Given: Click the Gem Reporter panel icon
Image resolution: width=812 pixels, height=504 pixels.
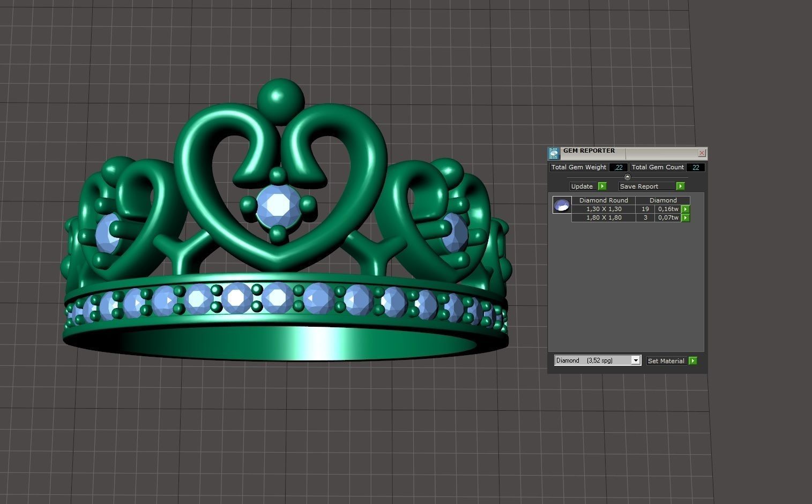Looking at the screenshot, I should coord(554,154).
